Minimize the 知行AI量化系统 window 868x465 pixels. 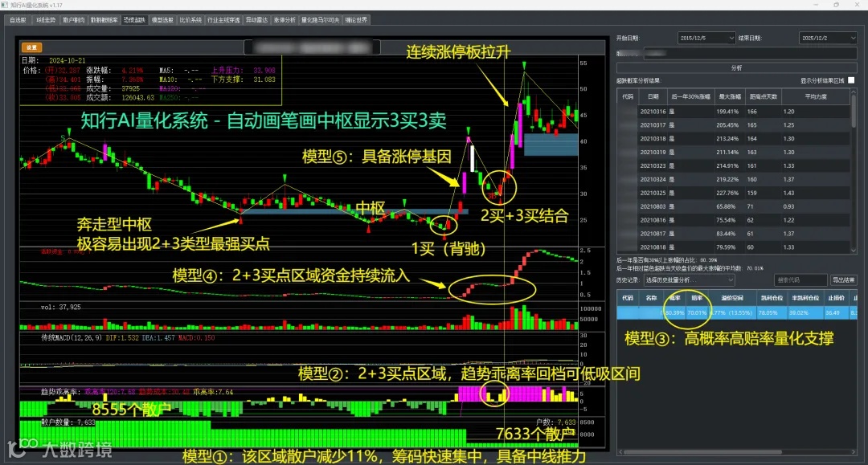coord(816,5)
